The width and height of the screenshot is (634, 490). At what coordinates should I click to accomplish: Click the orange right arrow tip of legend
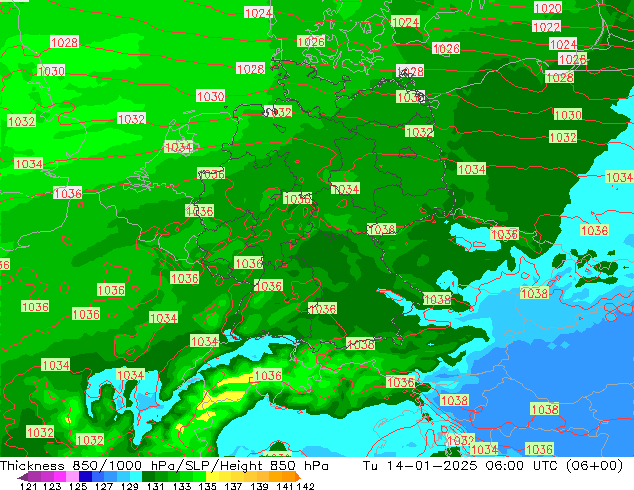298,477
